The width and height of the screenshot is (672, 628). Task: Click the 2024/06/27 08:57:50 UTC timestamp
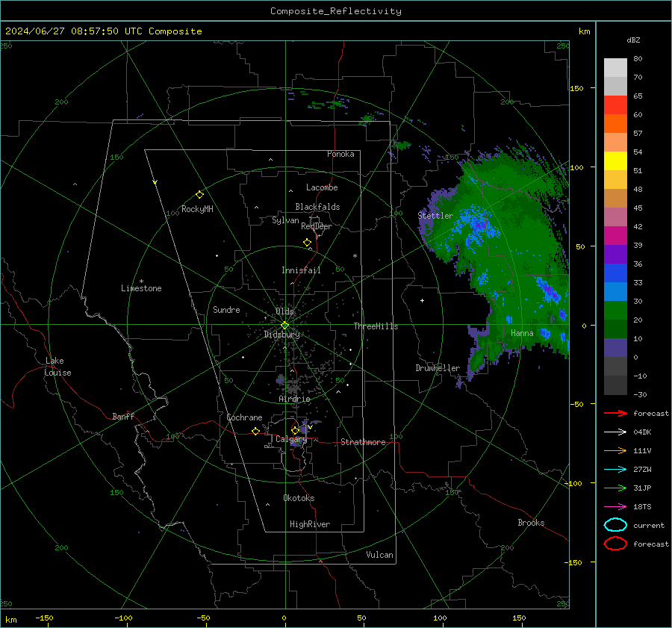(68, 31)
